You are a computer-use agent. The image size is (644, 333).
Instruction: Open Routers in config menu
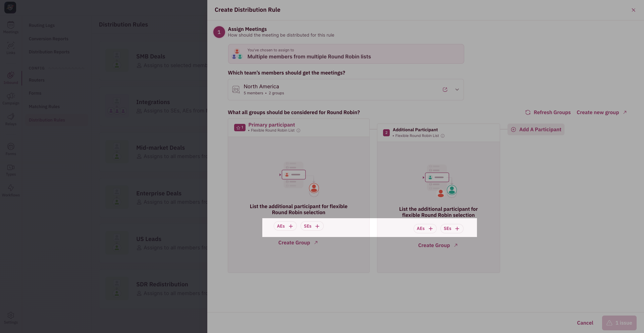(37, 80)
